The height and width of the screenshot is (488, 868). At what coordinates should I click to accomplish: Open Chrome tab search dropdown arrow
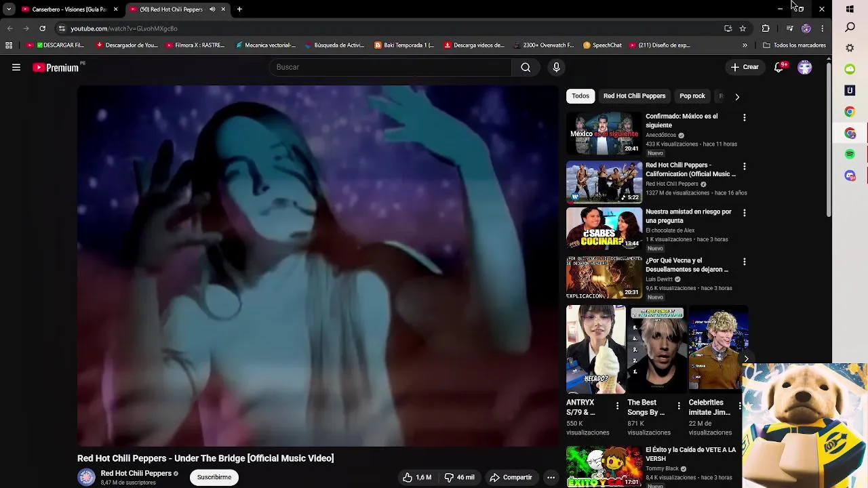click(x=9, y=9)
